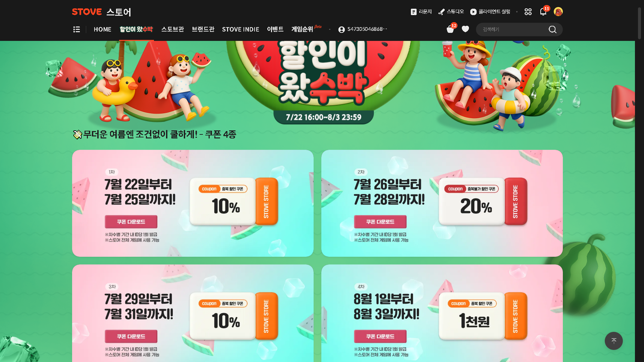
Task: Open the 이벤트 menu item
Action: click(x=275, y=29)
